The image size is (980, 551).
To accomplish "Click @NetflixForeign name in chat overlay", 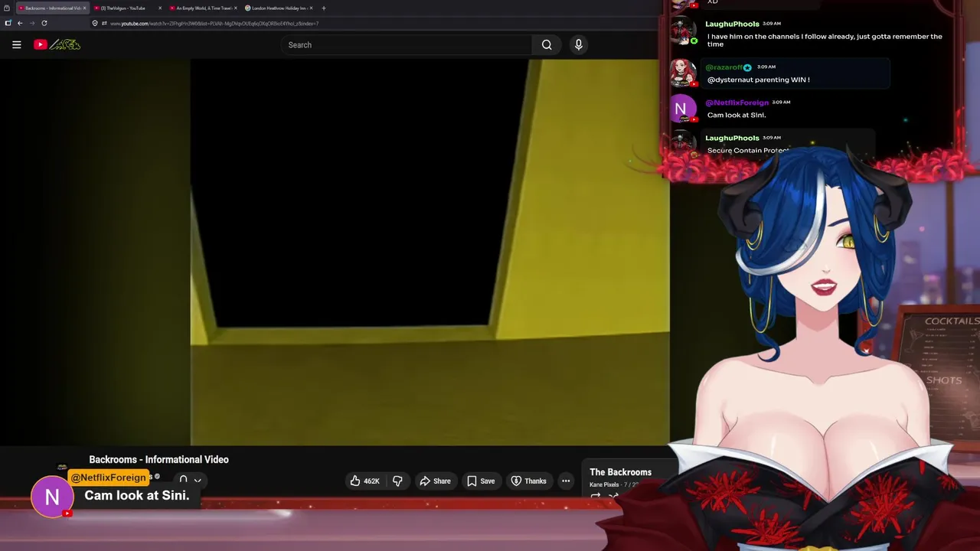I will [737, 103].
